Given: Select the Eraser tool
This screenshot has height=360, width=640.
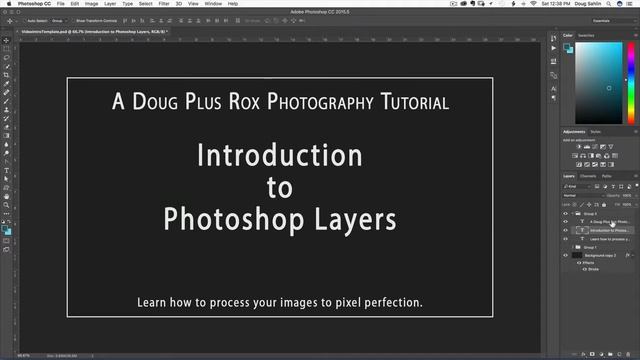Looking at the screenshot, I should pyautogui.click(x=6, y=127).
